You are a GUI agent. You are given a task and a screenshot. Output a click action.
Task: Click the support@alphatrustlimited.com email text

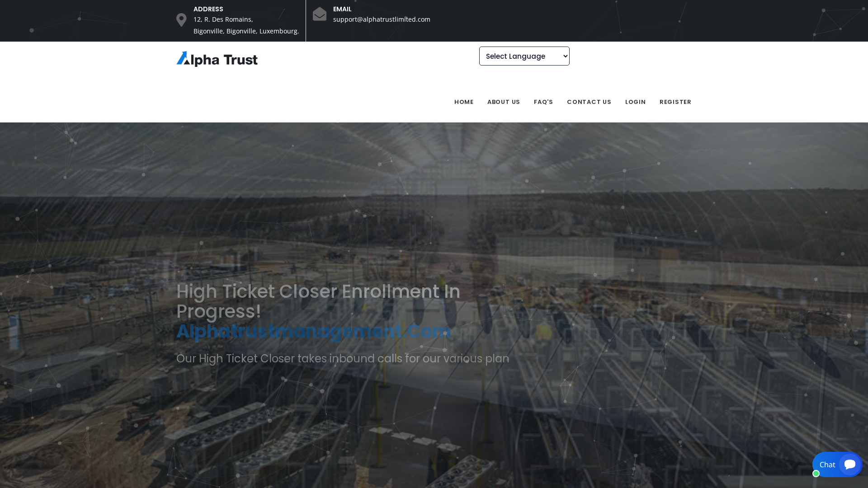coord(382,19)
